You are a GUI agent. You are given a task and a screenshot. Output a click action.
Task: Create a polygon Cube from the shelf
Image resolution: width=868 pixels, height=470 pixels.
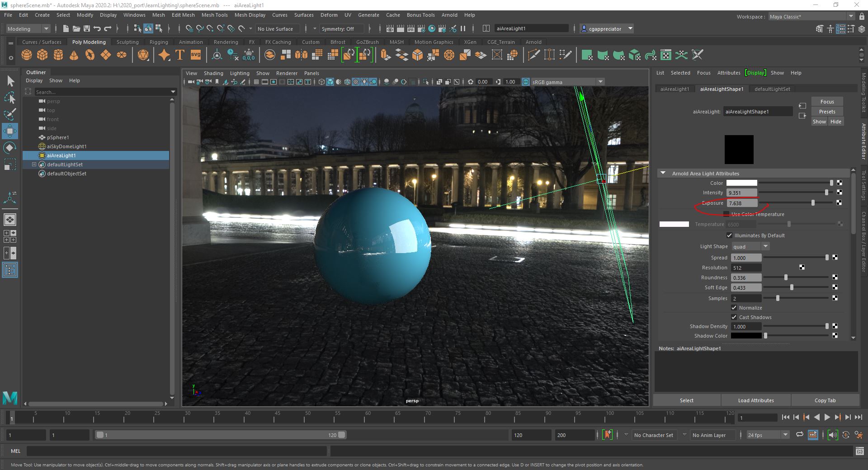click(42, 55)
